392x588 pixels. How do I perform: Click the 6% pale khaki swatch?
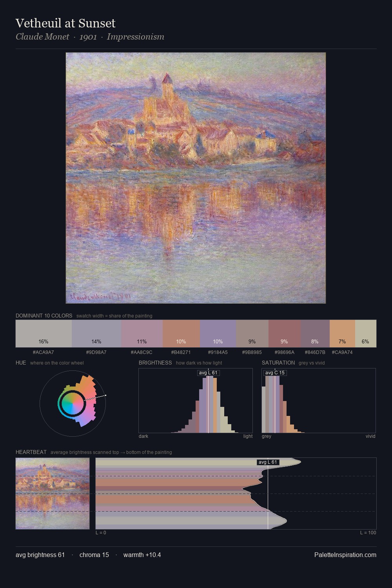[x=366, y=334]
